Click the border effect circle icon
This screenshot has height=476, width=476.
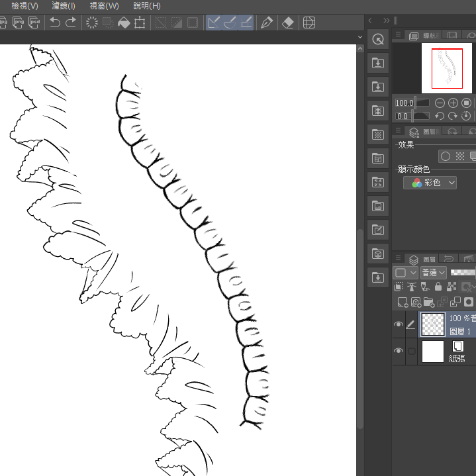click(446, 156)
